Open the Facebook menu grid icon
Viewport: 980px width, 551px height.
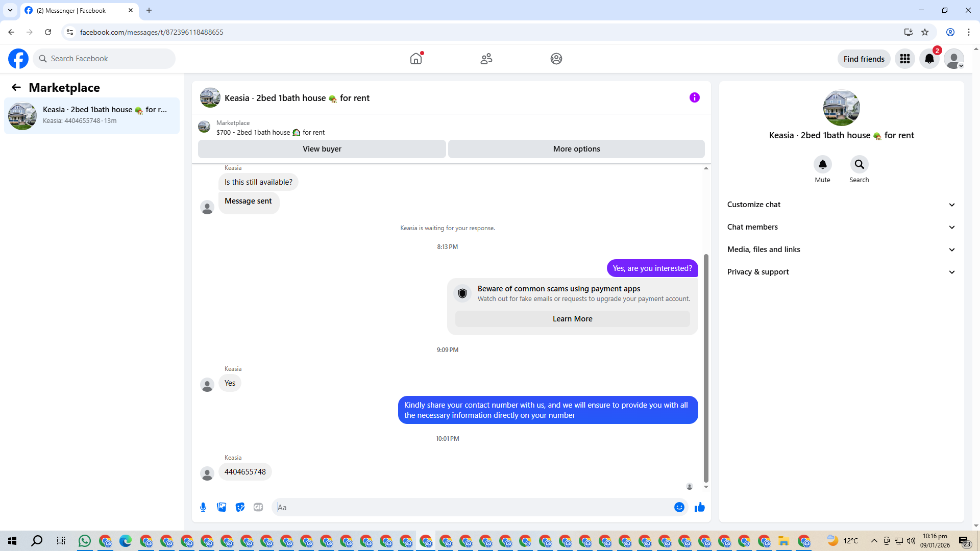[x=904, y=59]
